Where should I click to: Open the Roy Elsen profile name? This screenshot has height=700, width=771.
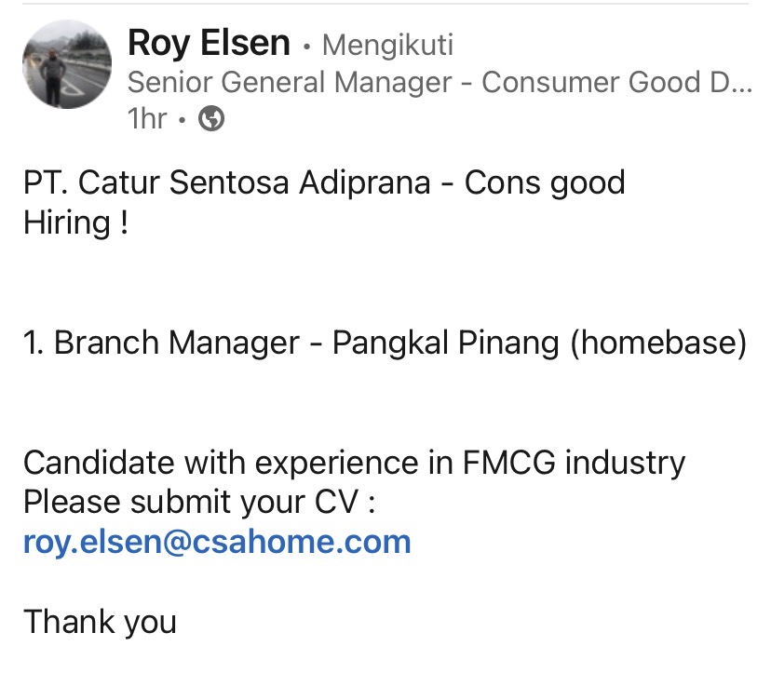pyautogui.click(x=209, y=43)
